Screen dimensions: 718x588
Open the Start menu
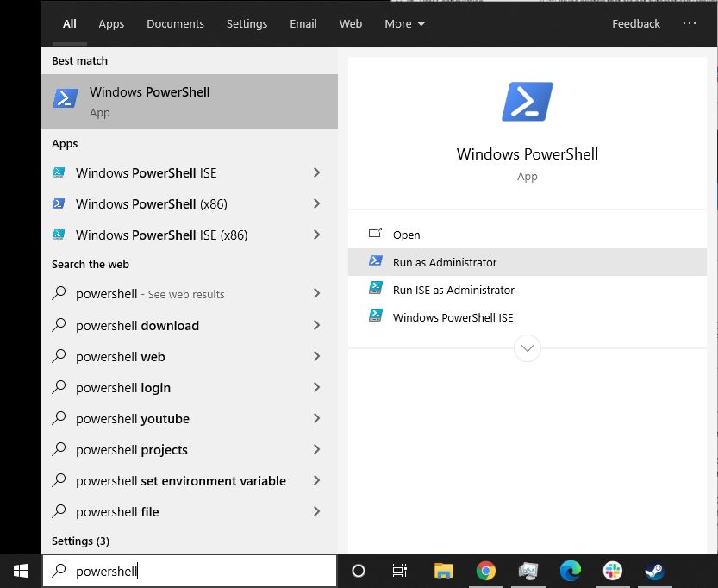click(x=19, y=570)
